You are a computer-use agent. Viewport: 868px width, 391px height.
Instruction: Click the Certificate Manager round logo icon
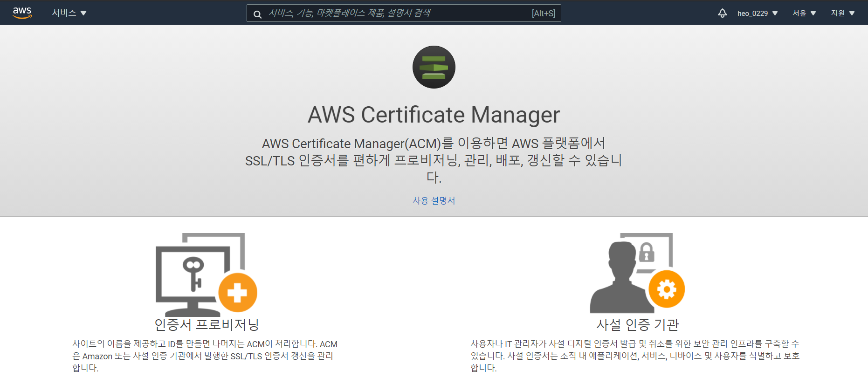point(434,67)
